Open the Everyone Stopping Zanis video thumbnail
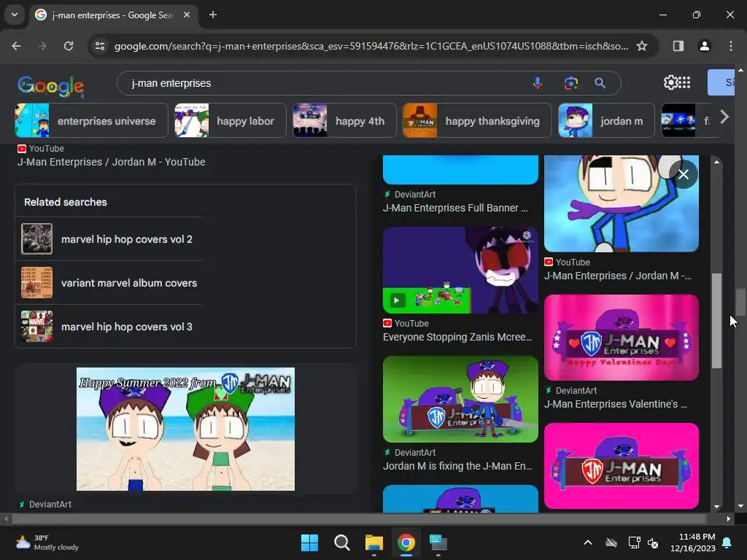This screenshot has height=560, width=747. (x=460, y=270)
